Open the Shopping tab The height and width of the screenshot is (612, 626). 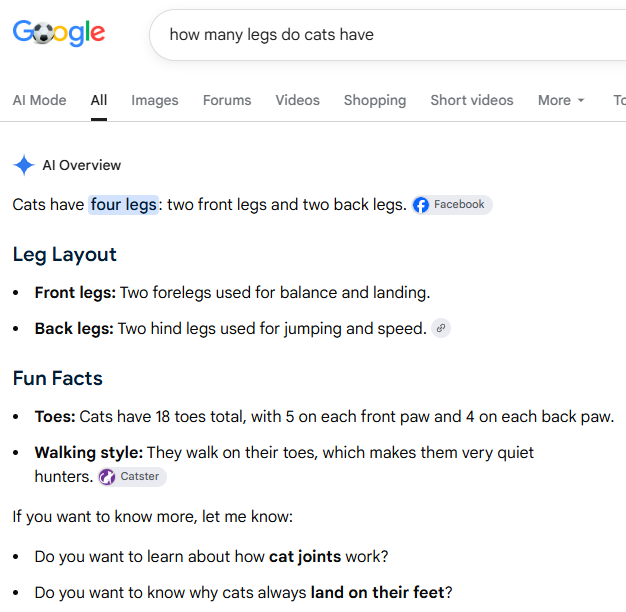(375, 100)
